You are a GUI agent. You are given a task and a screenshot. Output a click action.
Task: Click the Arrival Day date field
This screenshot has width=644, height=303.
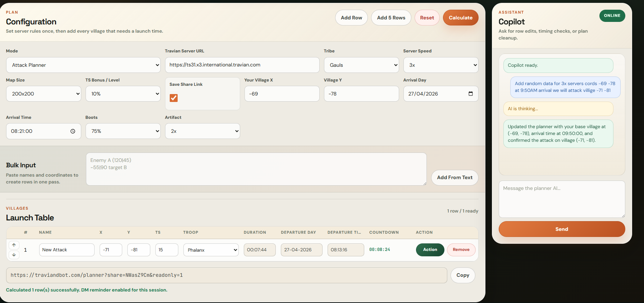(x=441, y=94)
